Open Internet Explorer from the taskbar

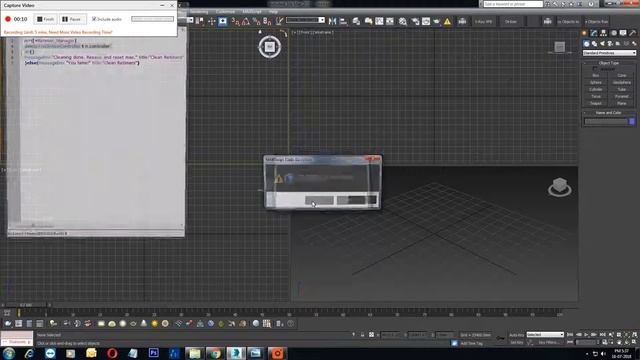(x=29, y=353)
